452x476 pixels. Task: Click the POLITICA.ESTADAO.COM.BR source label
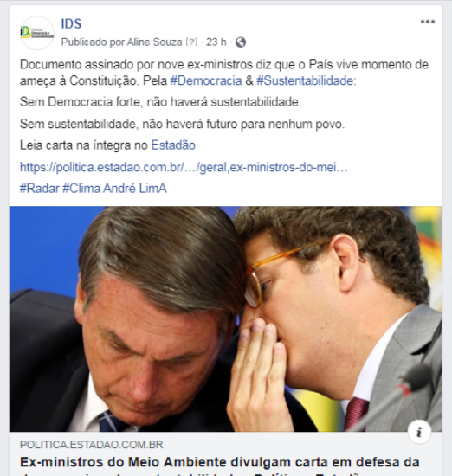(x=92, y=445)
